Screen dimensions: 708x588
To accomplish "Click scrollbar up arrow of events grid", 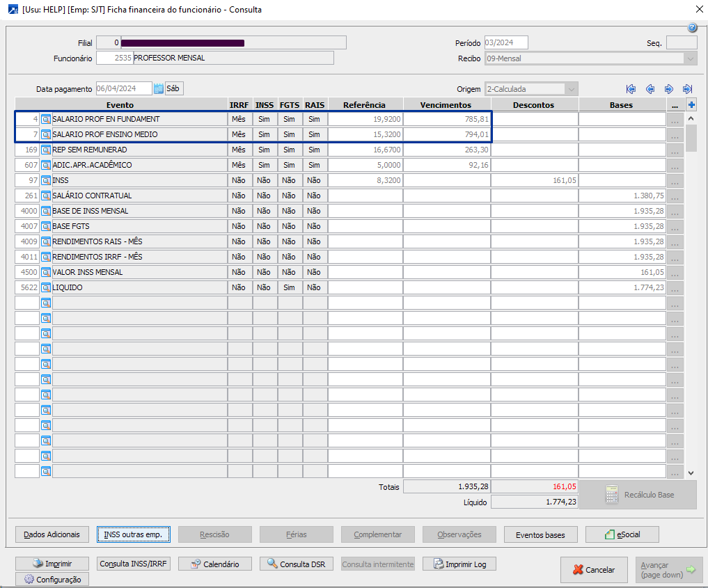I will [x=691, y=118].
